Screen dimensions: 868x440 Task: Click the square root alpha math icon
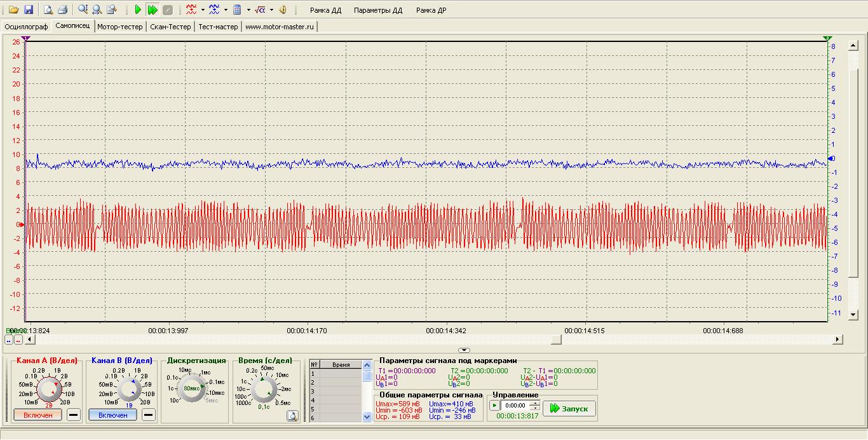260,10
